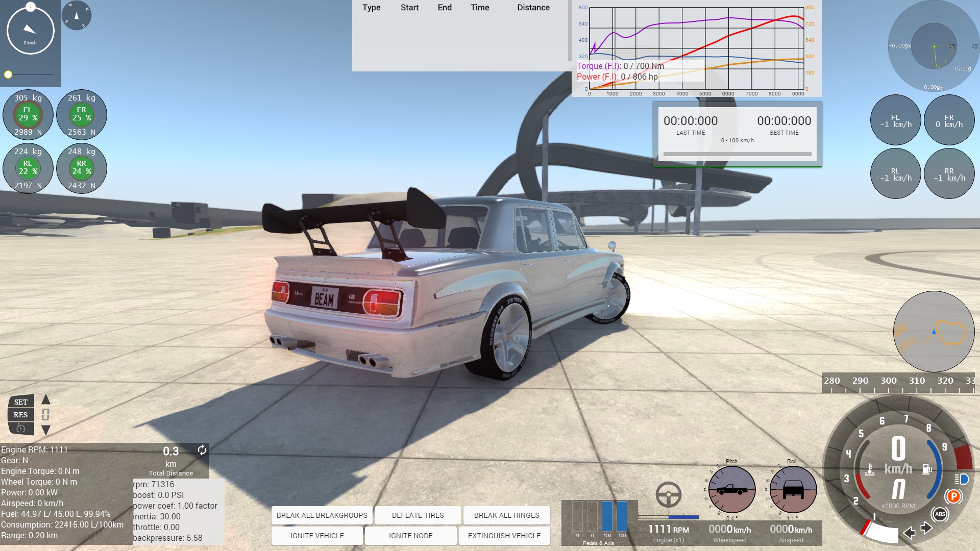The height and width of the screenshot is (551, 980).
Task: Click the ABS indicator icon
Action: pyautogui.click(x=940, y=514)
